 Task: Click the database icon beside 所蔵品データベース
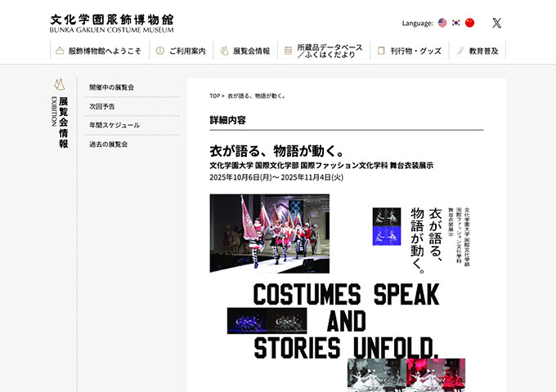coord(288,51)
